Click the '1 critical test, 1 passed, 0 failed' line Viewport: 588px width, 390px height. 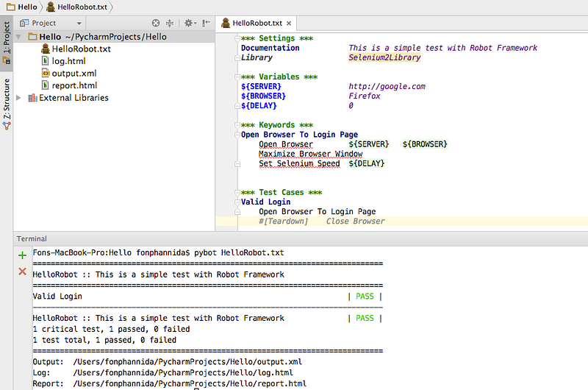click(x=112, y=329)
